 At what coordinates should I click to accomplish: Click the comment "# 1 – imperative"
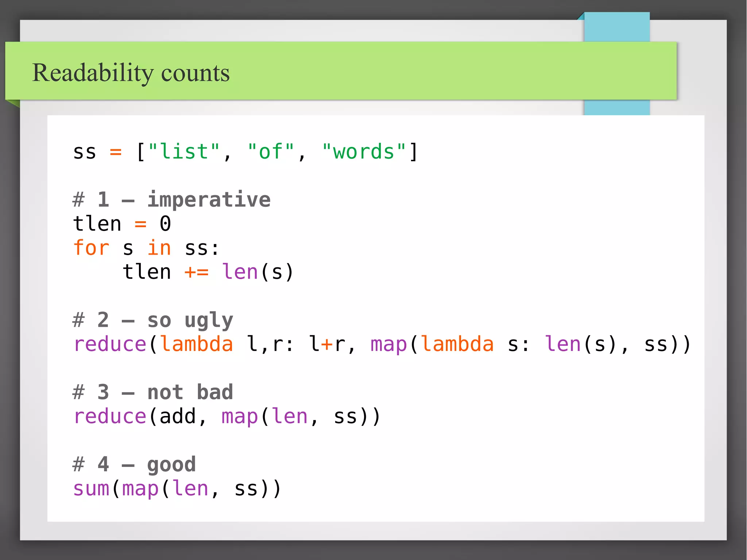point(172,200)
